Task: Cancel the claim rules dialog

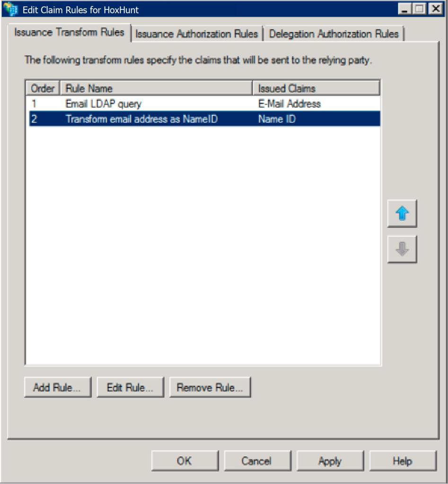Action: click(x=257, y=461)
